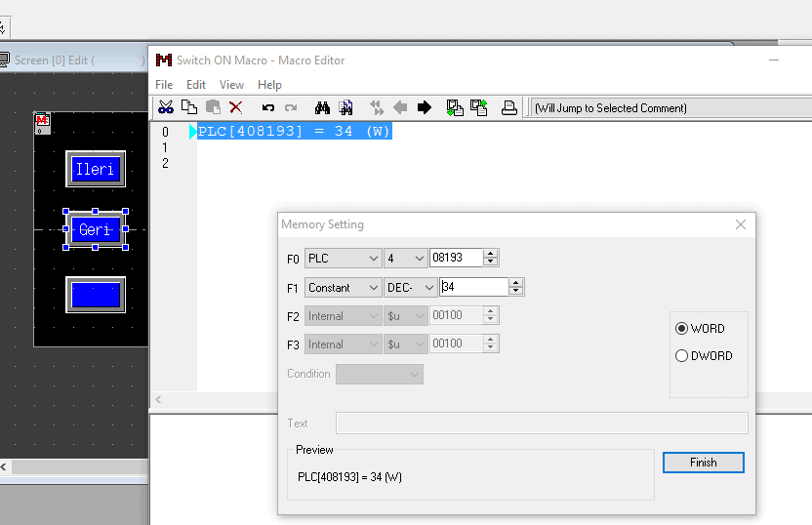Open the F0 PLC device dropdown

click(343, 259)
